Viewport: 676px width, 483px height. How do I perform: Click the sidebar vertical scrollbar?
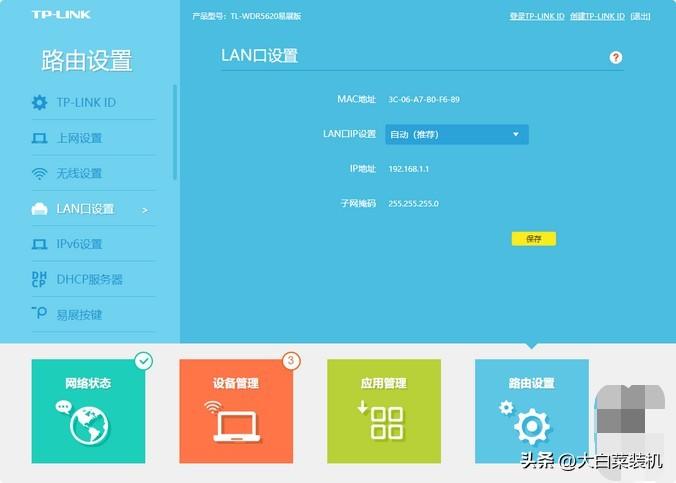175,132
